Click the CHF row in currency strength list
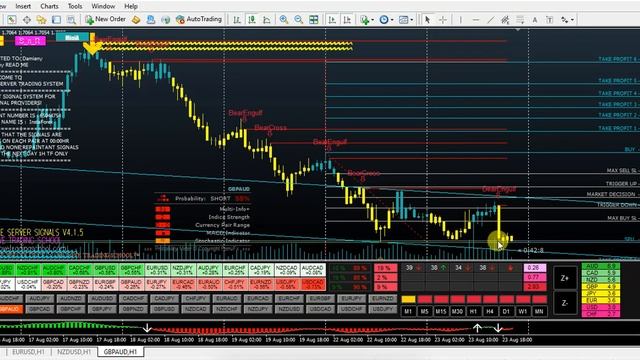The height and width of the screenshot is (360, 640). 600,314
